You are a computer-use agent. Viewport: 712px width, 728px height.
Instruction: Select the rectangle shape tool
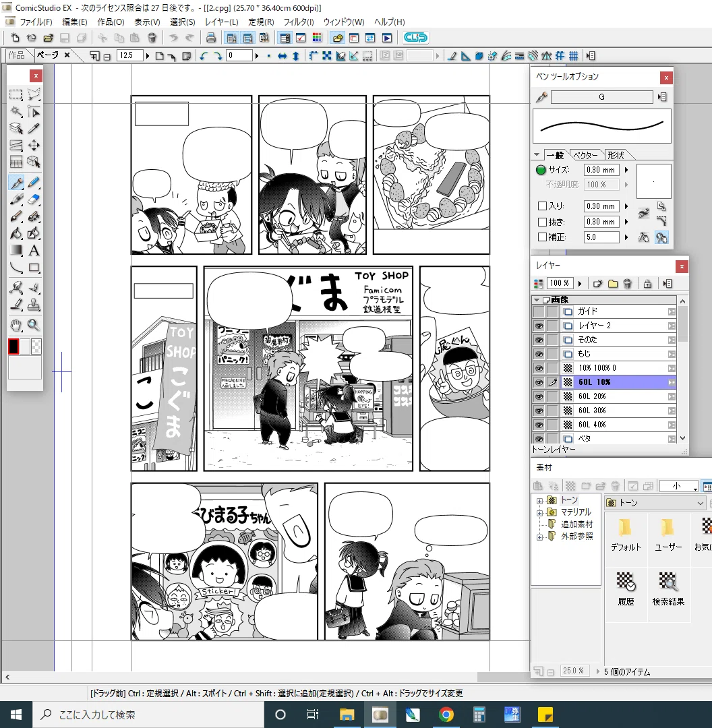(x=34, y=268)
